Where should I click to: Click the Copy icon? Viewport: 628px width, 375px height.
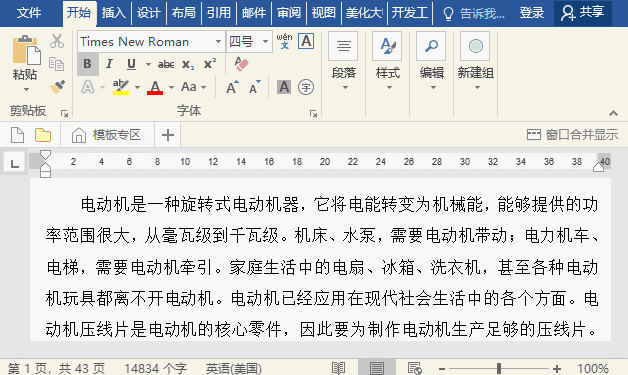(x=56, y=64)
